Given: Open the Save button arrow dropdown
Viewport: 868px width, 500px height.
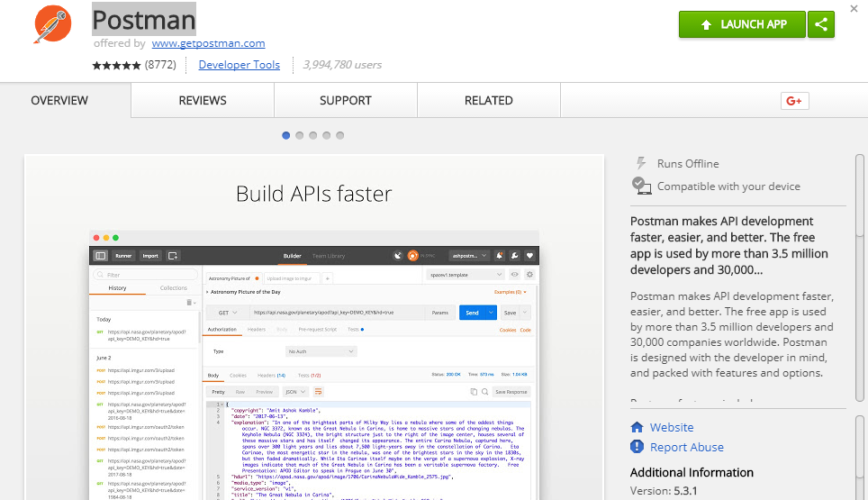Looking at the screenshot, I should [x=525, y=313].
